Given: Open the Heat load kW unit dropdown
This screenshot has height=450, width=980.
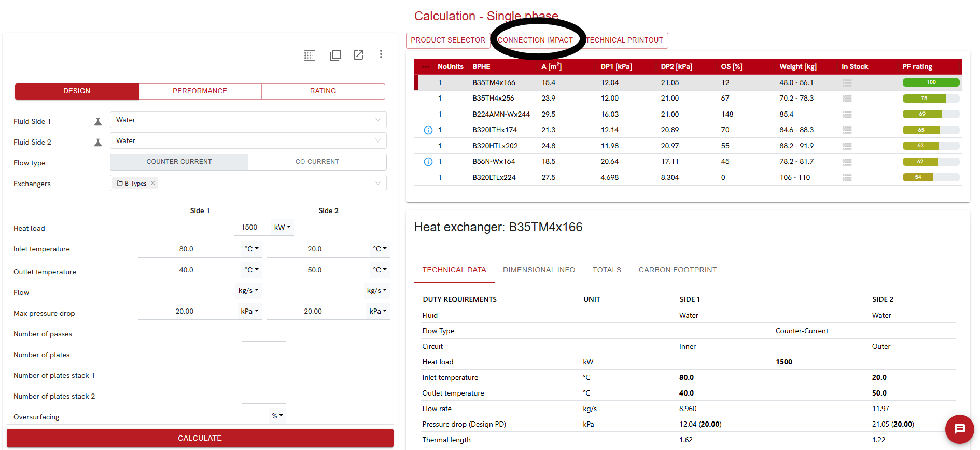Looking at the screenshot, I should point(282,227).
